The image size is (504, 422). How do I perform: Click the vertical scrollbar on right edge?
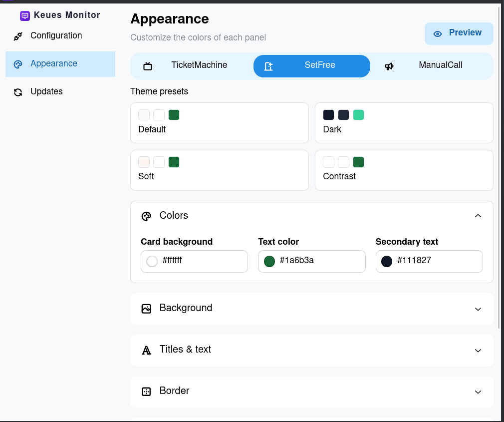pyautogui.click(x=499, y=167)
